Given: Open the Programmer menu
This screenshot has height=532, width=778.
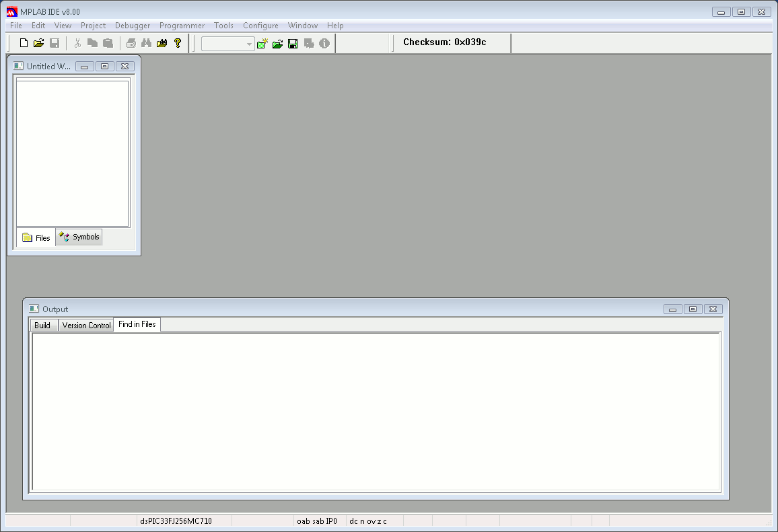Looking at the screenshot, I should [182, 26].
